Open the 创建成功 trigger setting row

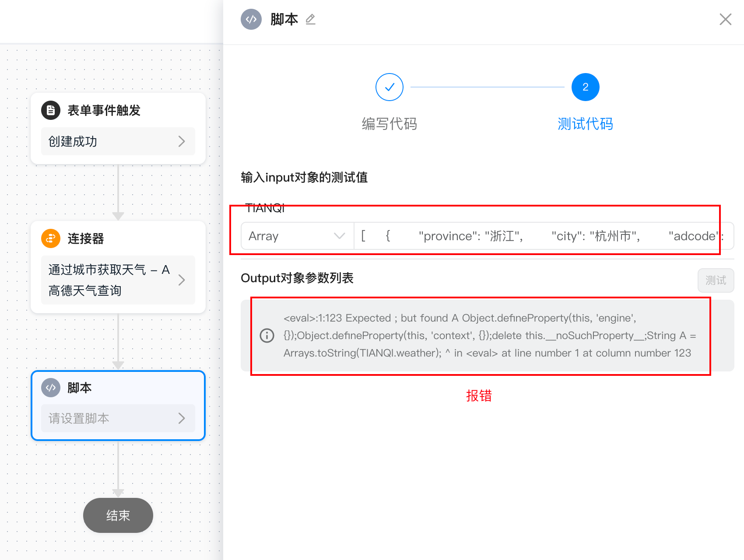(118, 141)
